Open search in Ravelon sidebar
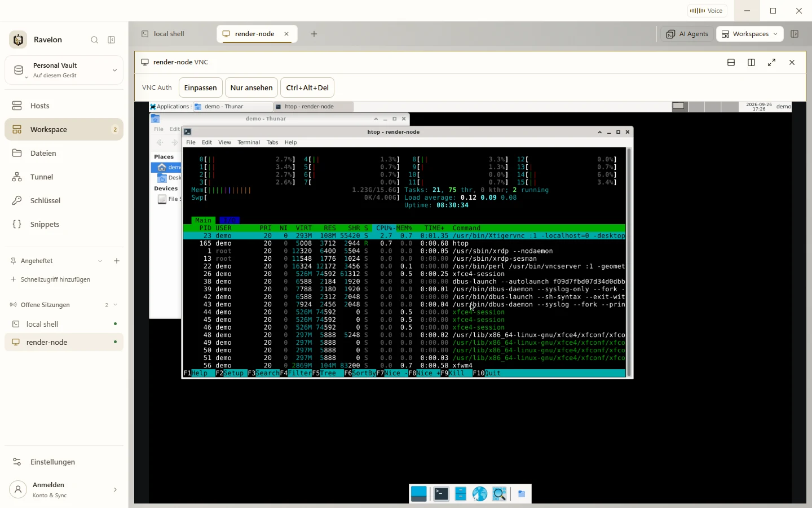 [94, 40]
